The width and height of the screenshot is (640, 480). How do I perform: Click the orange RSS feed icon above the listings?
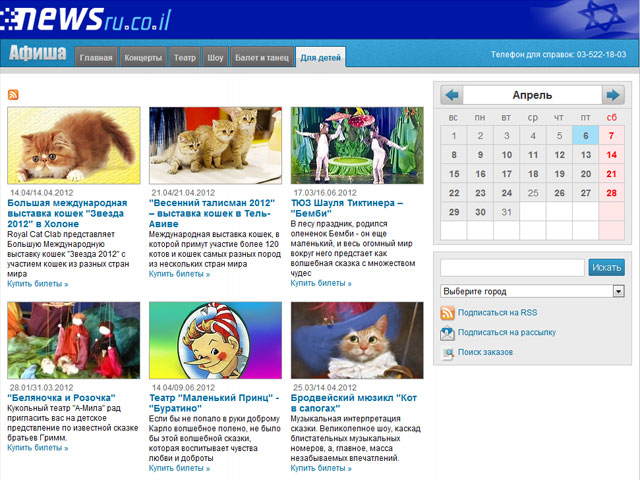click(x=13, y=95)
